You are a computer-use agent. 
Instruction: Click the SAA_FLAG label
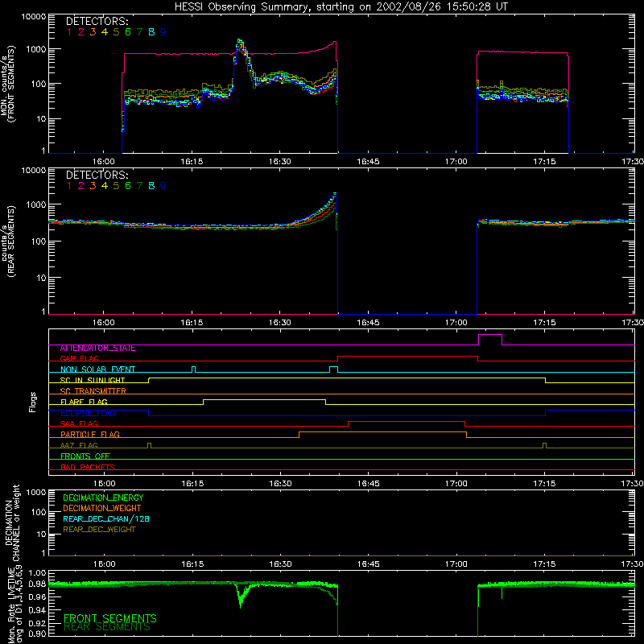coord(79,424)
